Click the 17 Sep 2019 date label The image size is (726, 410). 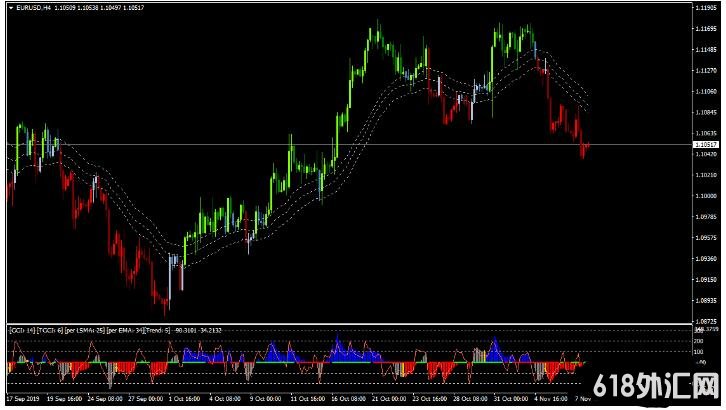coord(23,398)
